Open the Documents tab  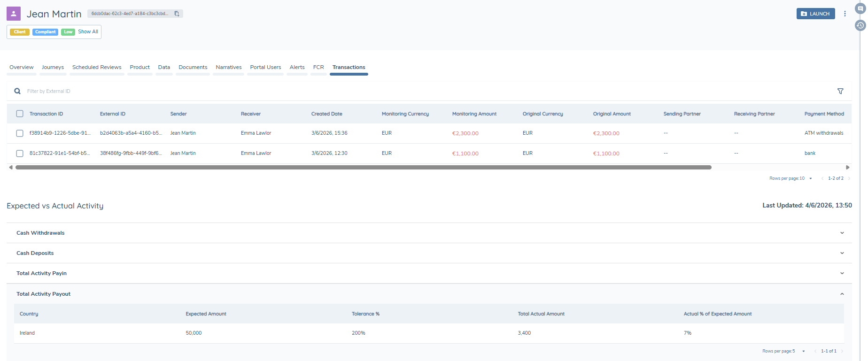193,67
